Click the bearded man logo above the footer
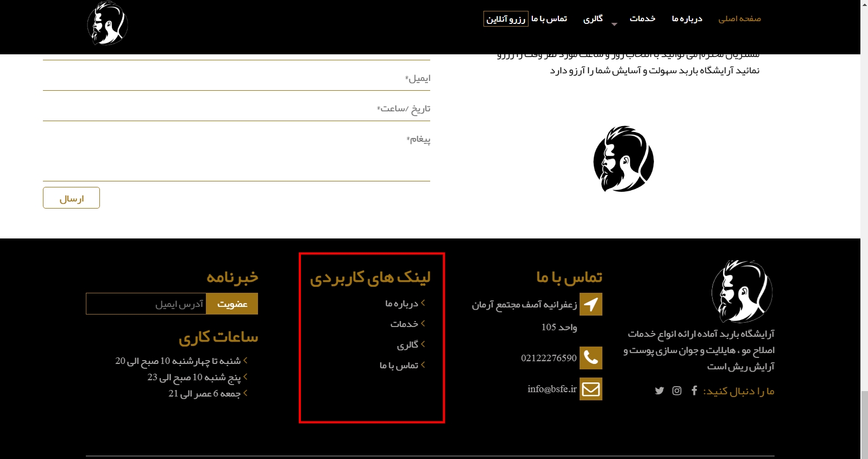868x459 pixels. point(624,159)
